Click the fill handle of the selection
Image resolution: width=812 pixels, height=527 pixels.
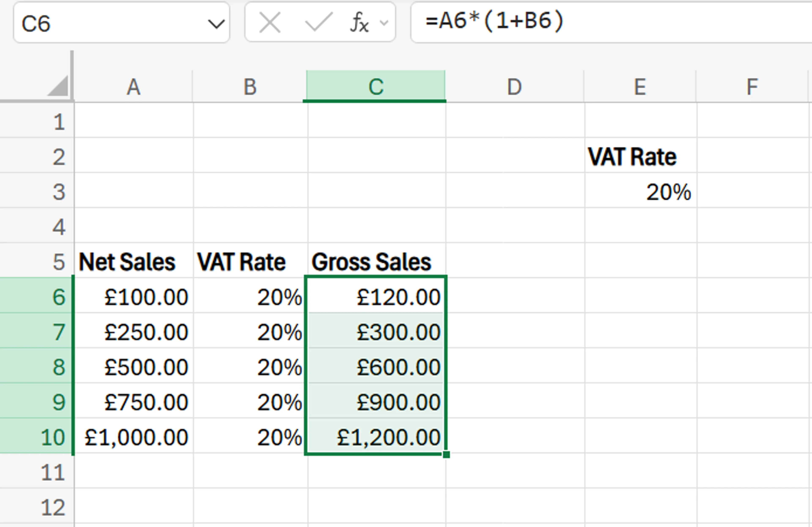click(x=446, y=455)
